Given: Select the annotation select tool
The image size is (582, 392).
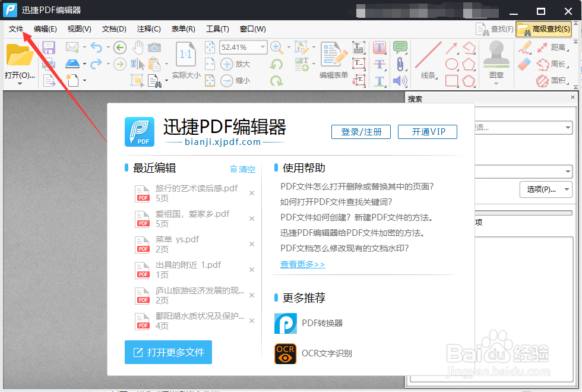Looking at the screenshot, I should click(x=137, y=80).
